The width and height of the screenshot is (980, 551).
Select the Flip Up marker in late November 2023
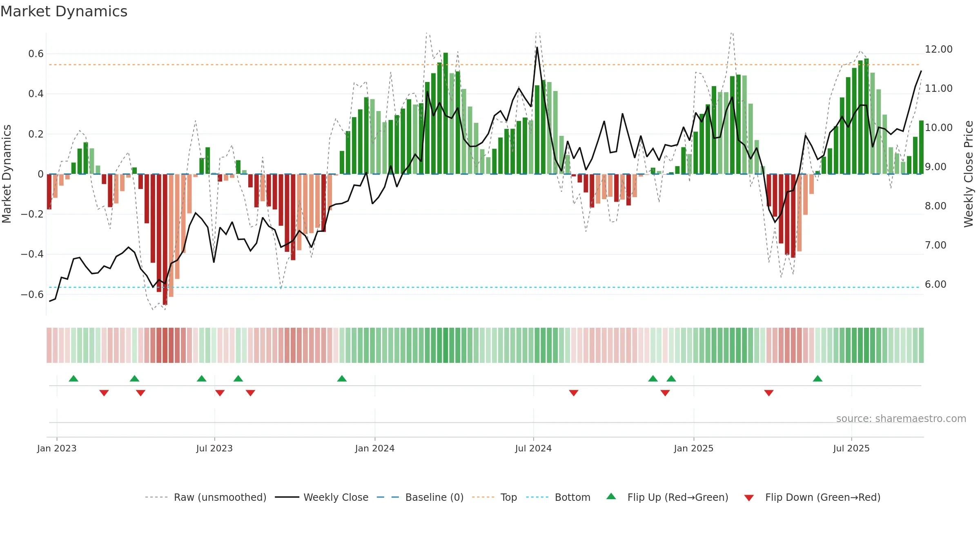[x=342, y=378]
